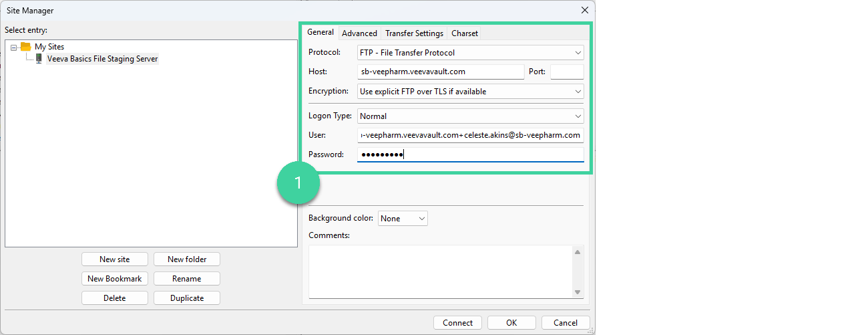This screenshot has height=335, width=868.
Task: Click the Veeva Basics File Staging Server icon
Action: pos(39,59)
